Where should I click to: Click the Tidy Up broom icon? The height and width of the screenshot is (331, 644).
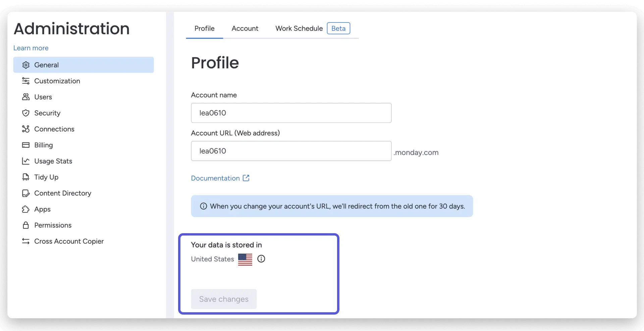(x=26, y=177)
